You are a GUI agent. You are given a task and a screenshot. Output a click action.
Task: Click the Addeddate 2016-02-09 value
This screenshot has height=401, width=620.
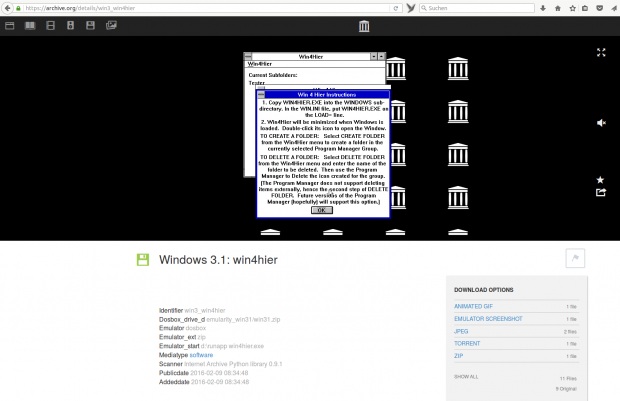point(220,382)
